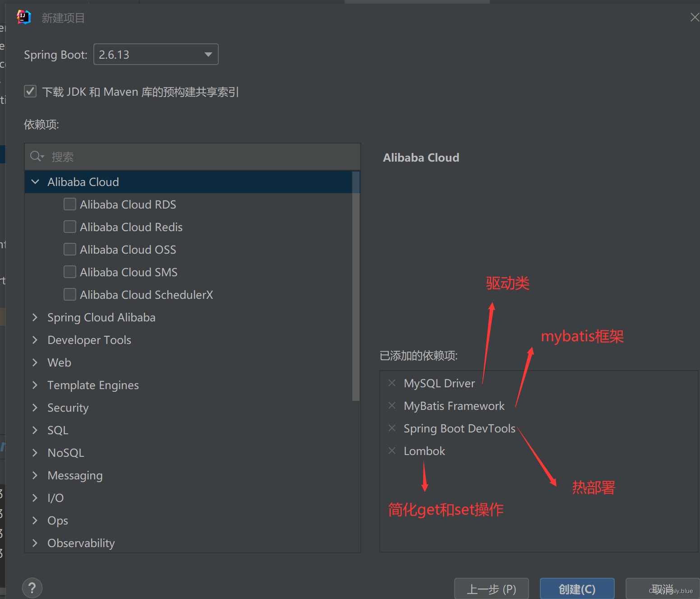Expand the SQL group
The image size is (700, 599).
(x=35, y=430)
